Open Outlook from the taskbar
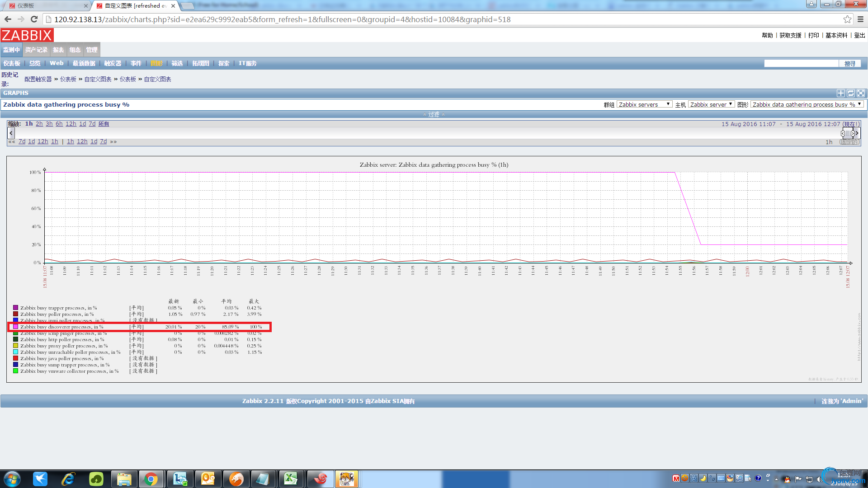The width and height of the screenshot is (868, 488). pos(208,479)
